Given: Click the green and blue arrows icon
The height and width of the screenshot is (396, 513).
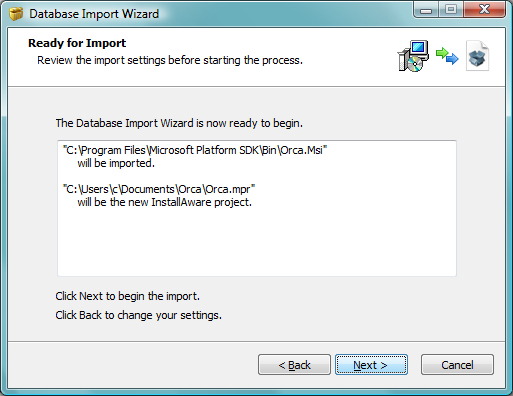Looking at the screenshot, I should [x=447, y=56].
